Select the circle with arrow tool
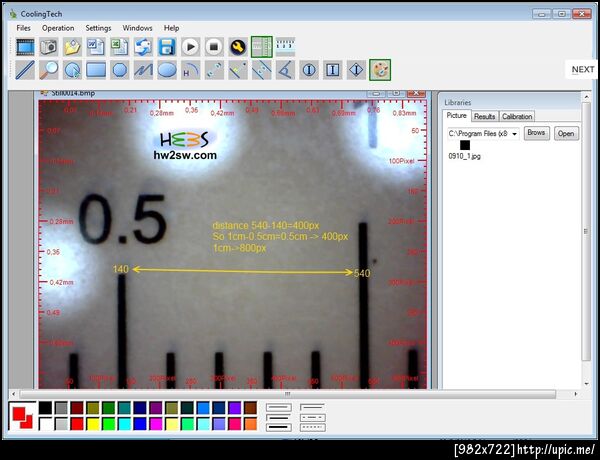This screenshot has width=600, height=460. pos(72,70)
